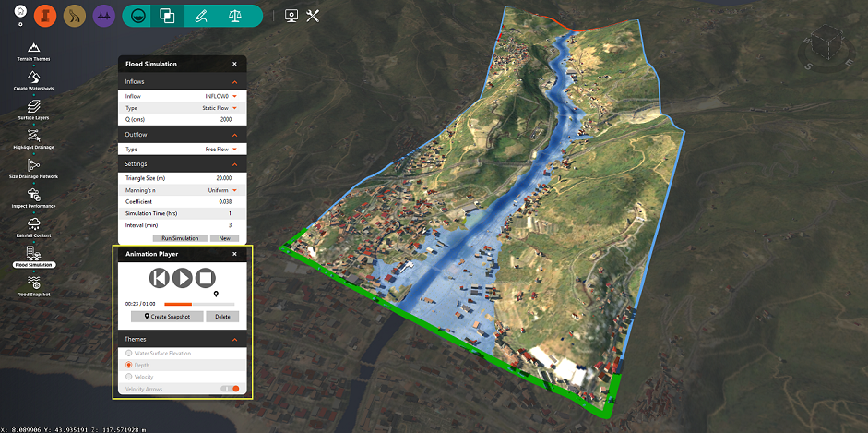Collapse the Themes section
868x433 pixels.
[234, 339]
